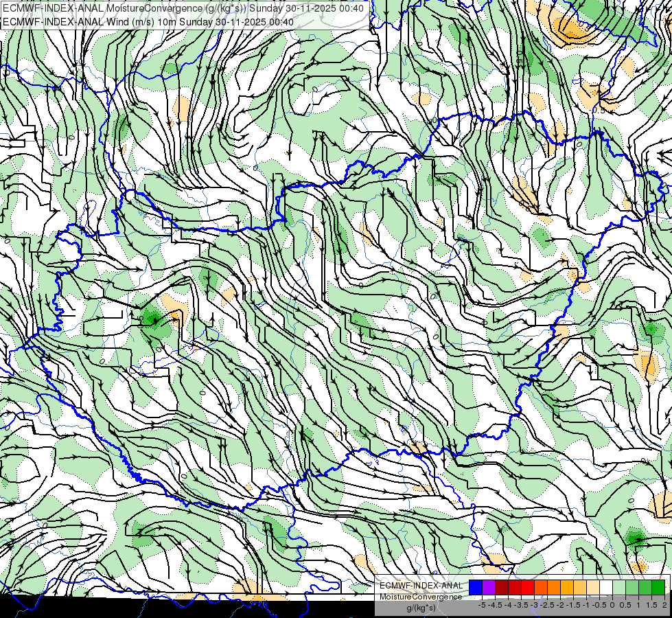Click the -4 legend scale value

pos(508,605)
